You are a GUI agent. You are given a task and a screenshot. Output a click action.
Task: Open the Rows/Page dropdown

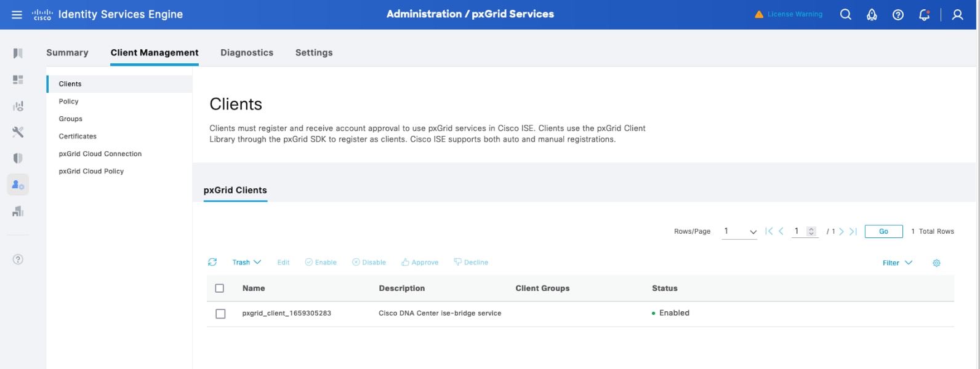coord(739,231)
